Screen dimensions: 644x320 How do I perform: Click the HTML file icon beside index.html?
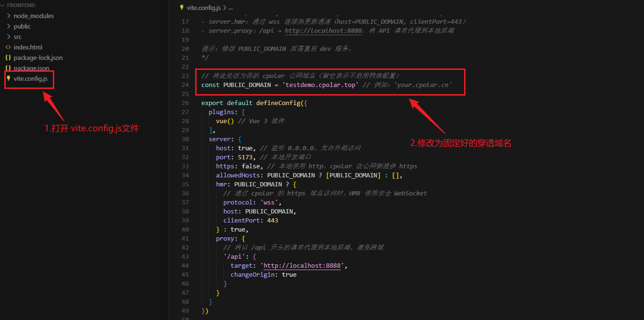8,47
